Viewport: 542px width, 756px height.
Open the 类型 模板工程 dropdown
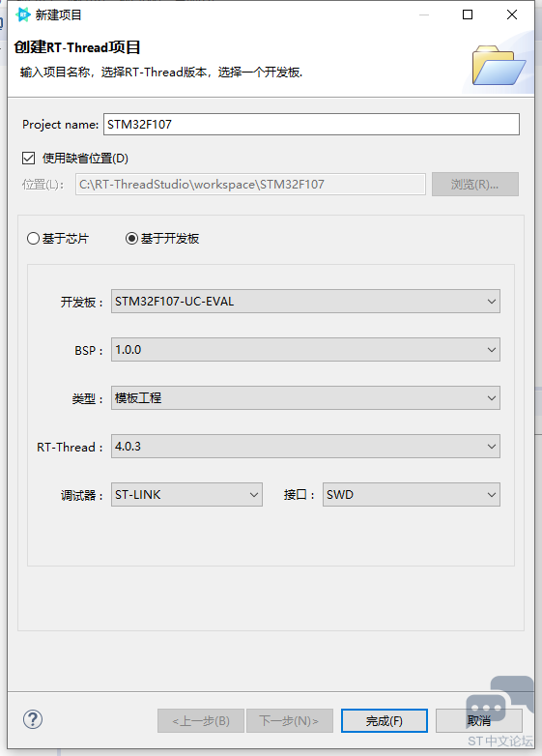(x=305, y=397)
